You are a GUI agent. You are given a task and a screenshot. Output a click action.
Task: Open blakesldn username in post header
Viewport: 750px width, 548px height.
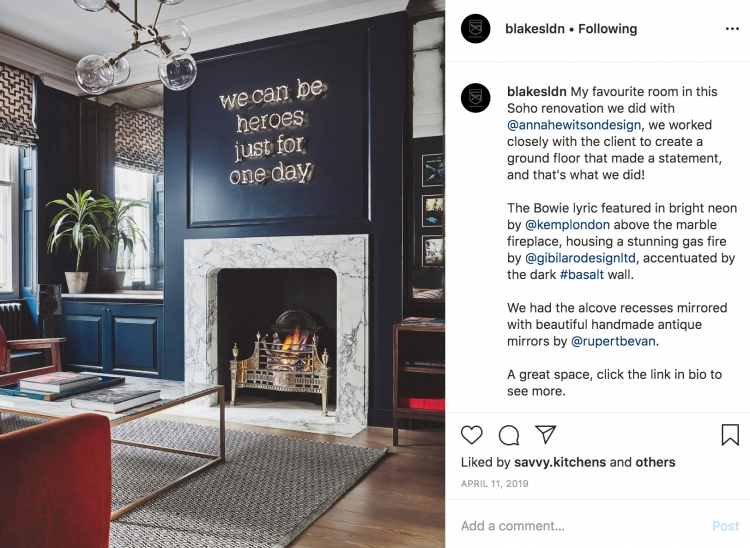pyautogui.click(x=535, y=29)
